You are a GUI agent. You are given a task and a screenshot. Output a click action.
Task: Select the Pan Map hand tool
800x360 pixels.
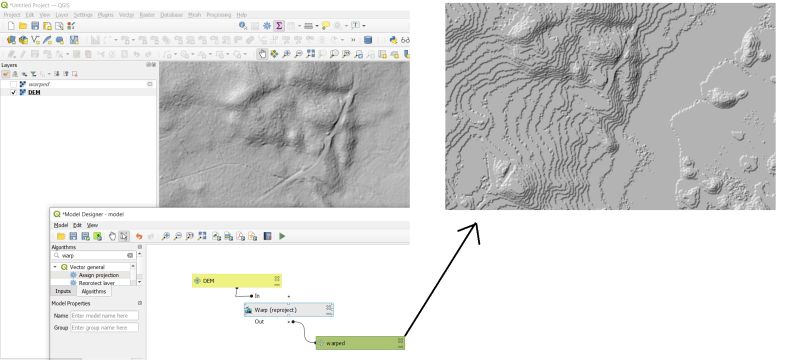(262, 54)
